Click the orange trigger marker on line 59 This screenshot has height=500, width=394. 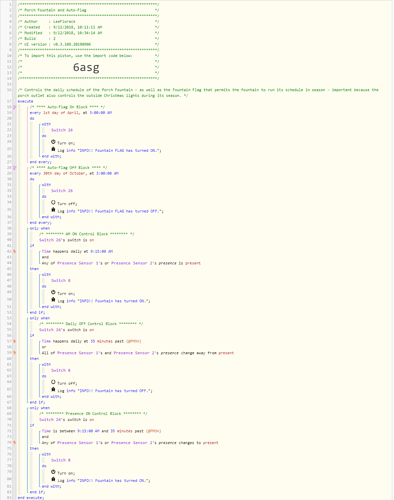coord(14,353)
